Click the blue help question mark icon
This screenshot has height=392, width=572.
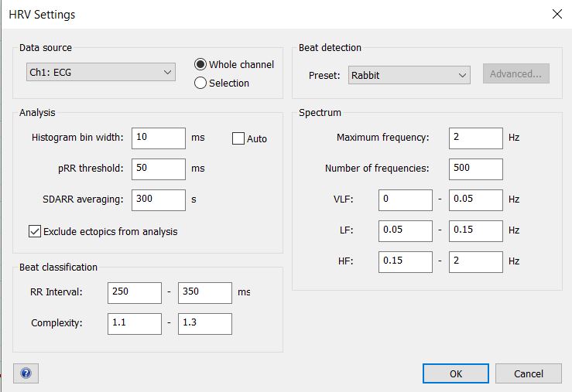26,373
